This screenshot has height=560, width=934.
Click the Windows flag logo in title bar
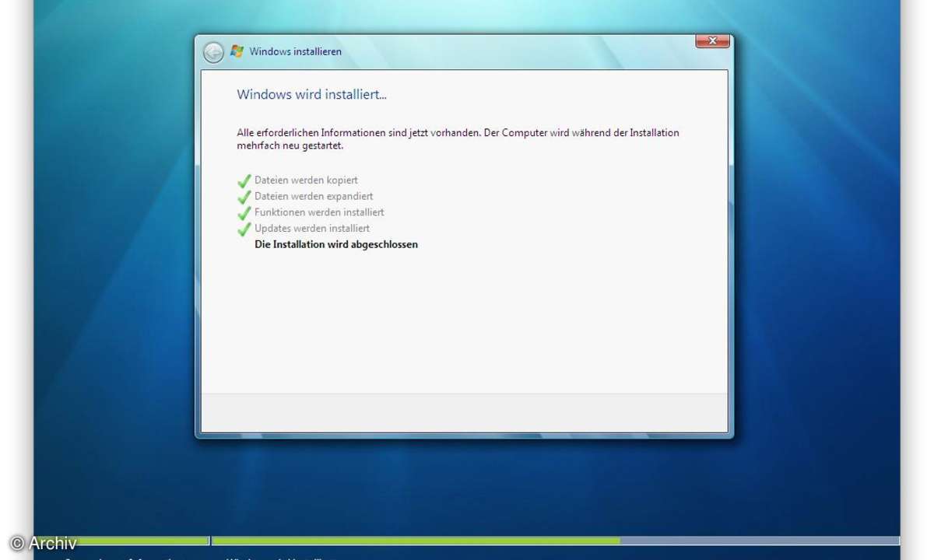click(x=237, y=51)
